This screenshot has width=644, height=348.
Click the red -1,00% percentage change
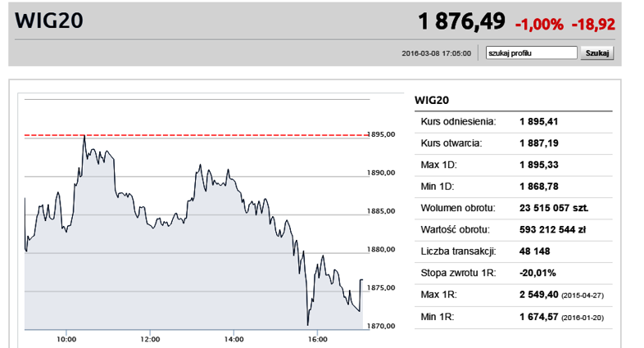pos(539,25)
